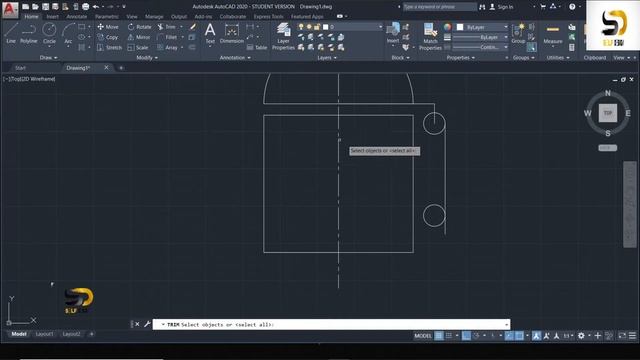Open the AutoCAD application menu
Viewport: 640px width, 360px height.
click(x=10, y=9)
